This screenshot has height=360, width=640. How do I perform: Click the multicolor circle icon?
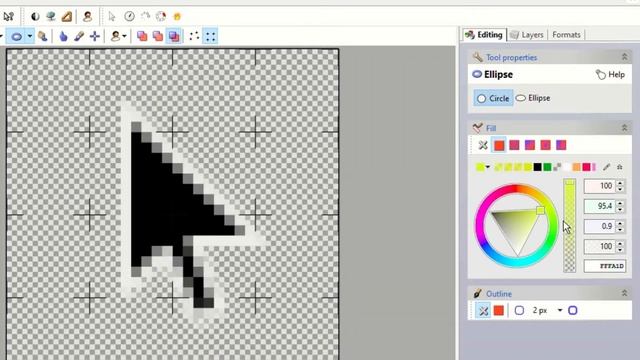[x=161, y=16]
